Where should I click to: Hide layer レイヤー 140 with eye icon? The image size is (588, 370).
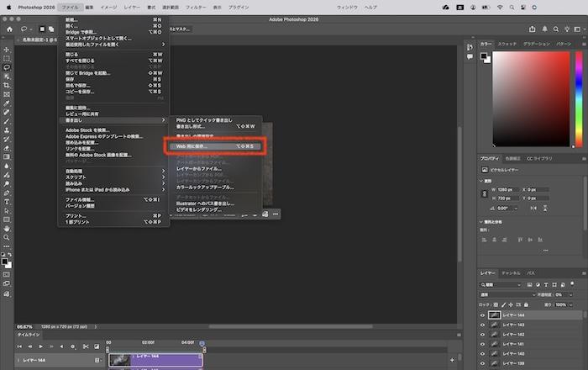[x=482, y=354]
